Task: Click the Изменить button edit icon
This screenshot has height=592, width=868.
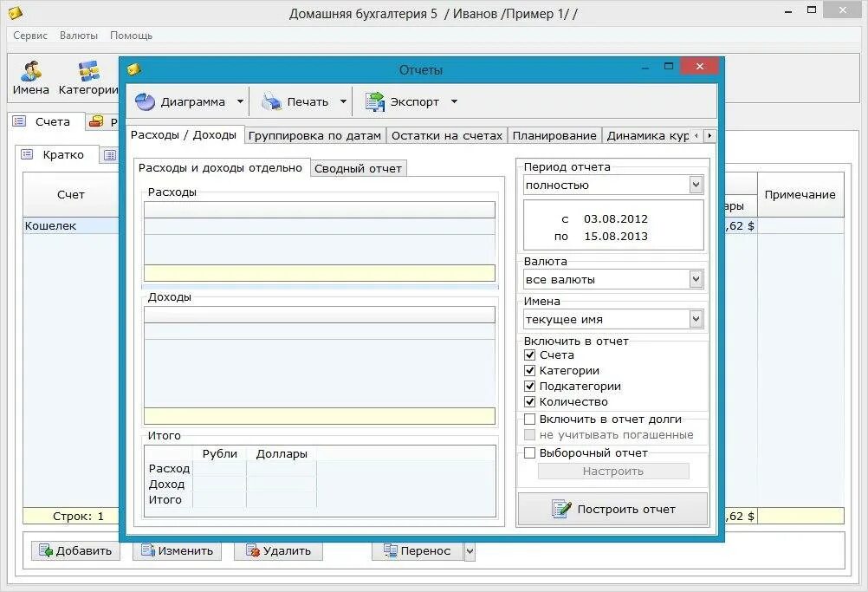Action: coord(148,550)
